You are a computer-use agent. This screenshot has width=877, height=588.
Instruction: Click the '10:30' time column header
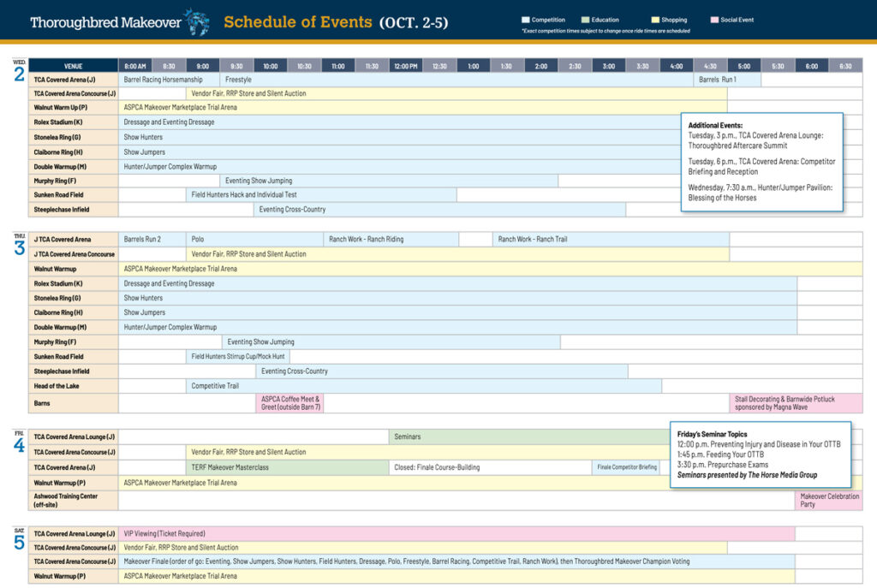[x=304, y=66]
